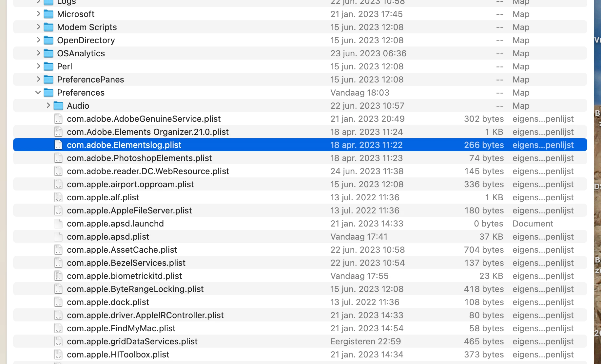The height and width of the screenshot is (364, 601).
Task: Select com.apple.apsd.plist file name
Action: pos(108,237)
